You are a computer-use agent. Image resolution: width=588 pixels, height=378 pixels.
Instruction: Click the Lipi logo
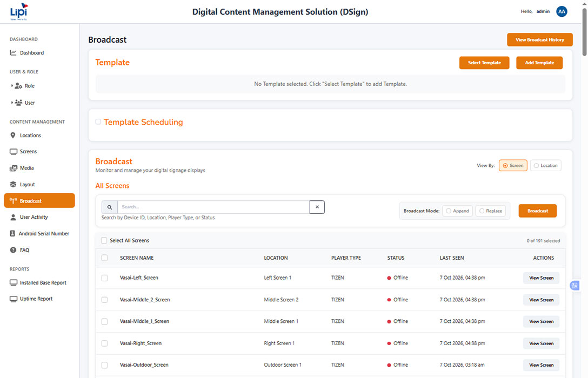tap(19, 12)
